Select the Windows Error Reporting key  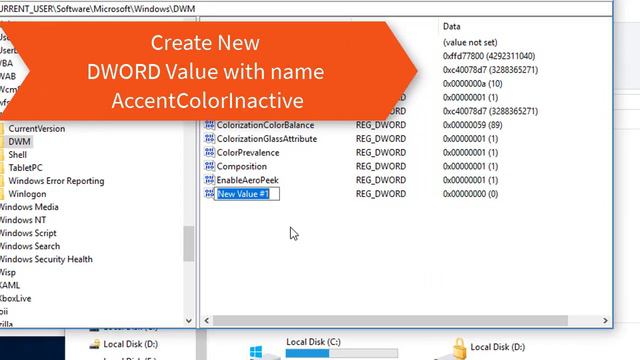(x=56, y=181)
